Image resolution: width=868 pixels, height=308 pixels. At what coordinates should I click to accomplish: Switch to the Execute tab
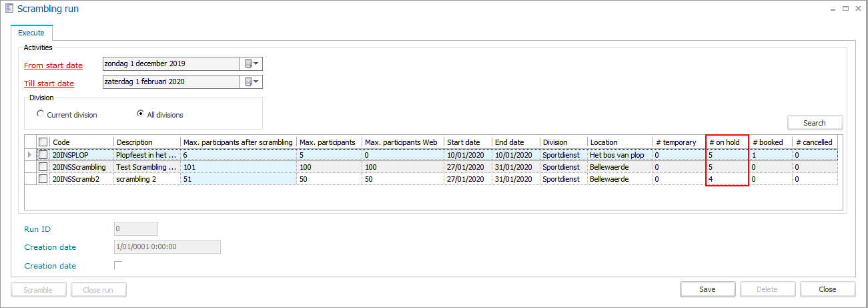(x=31, y=33)
